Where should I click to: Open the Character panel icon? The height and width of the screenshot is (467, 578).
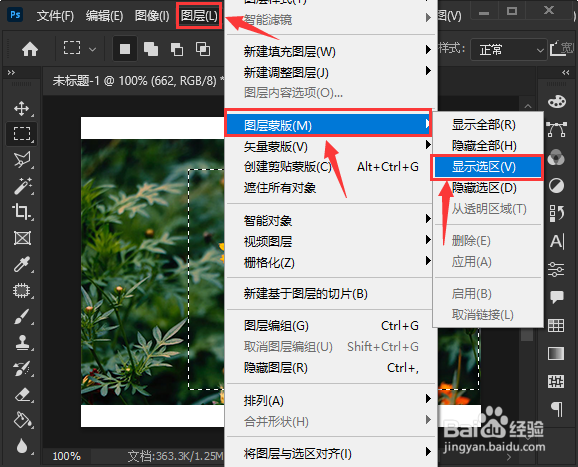(557, 241)
